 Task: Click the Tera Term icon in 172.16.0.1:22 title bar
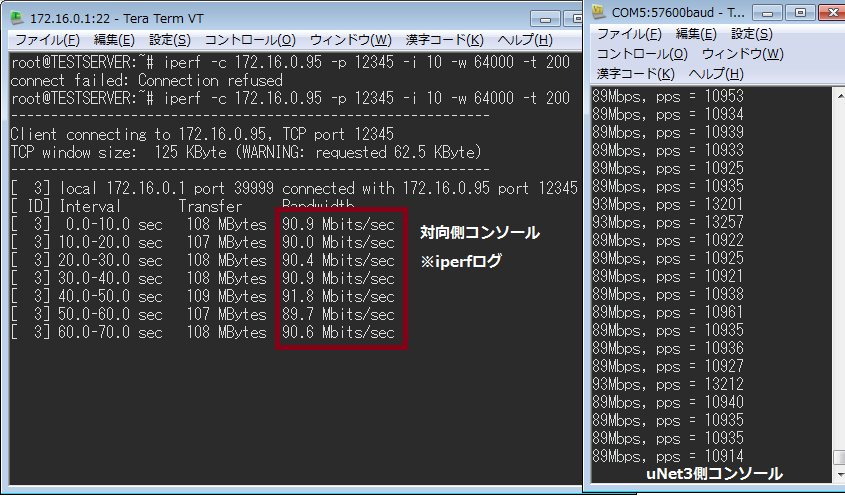[17, 18]
